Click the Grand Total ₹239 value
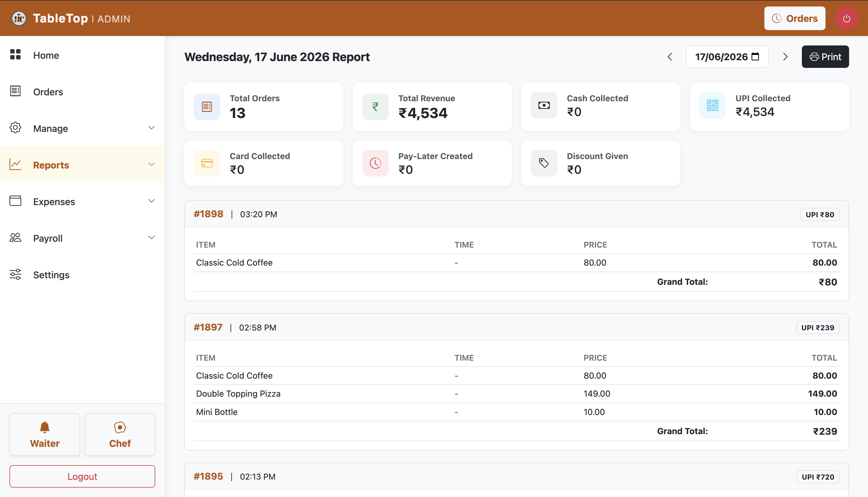Image resolution: width=868 pixels, height=497 pixels. pos(825,431)
